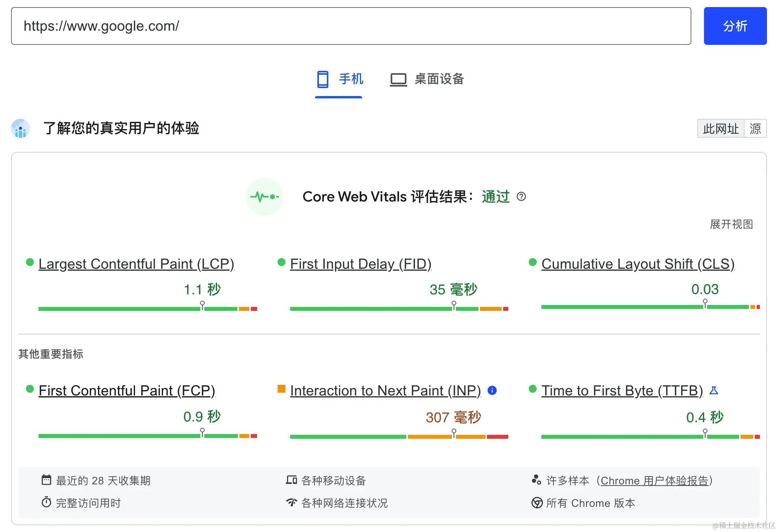Open the Chrome 用户体验报告 link
This screenshot has height=532, width=778.
pyautogui.click(x=654, y=480)
